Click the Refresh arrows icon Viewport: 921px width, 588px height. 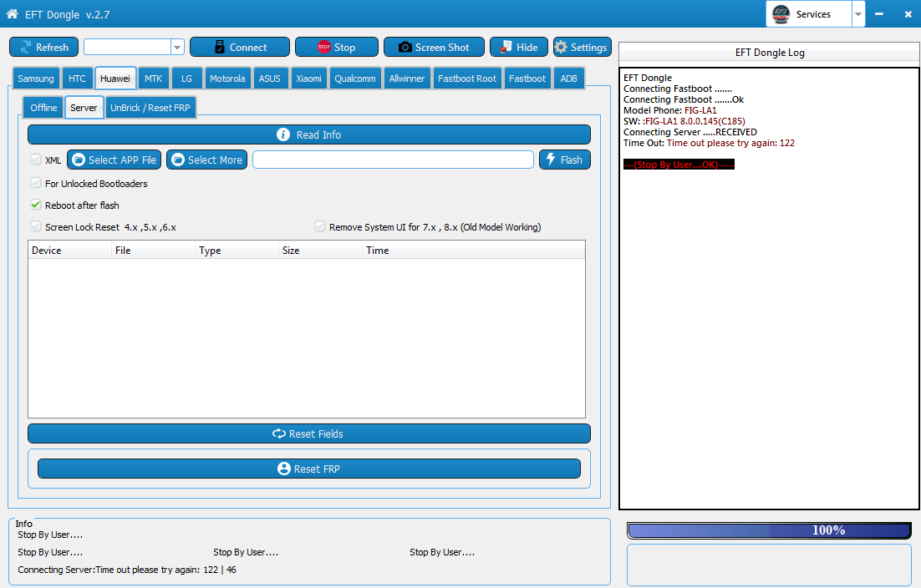click(26, 48)
